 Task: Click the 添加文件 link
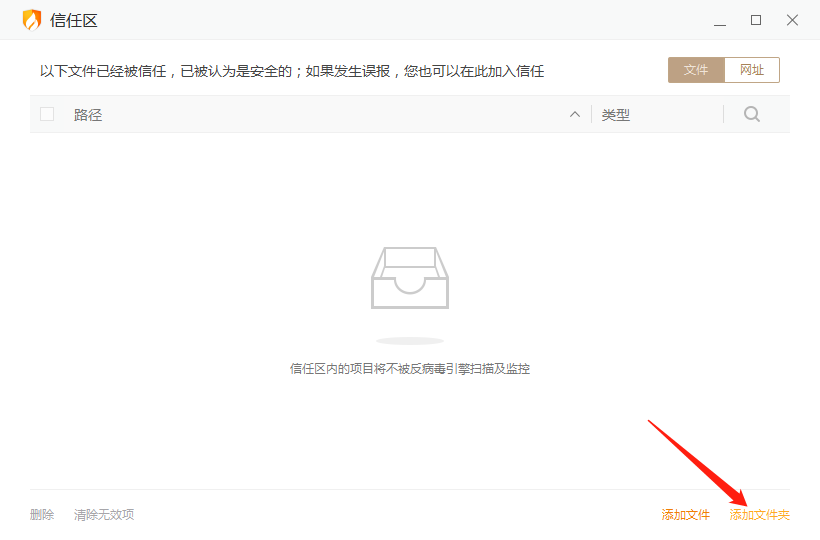[x=685, y=514]
